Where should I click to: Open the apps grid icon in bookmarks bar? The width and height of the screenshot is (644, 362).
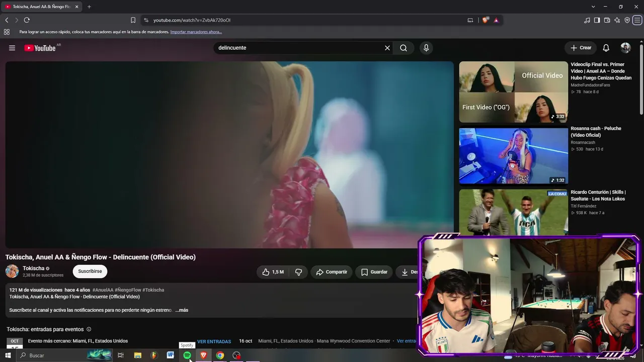click(x=7, y=32)
